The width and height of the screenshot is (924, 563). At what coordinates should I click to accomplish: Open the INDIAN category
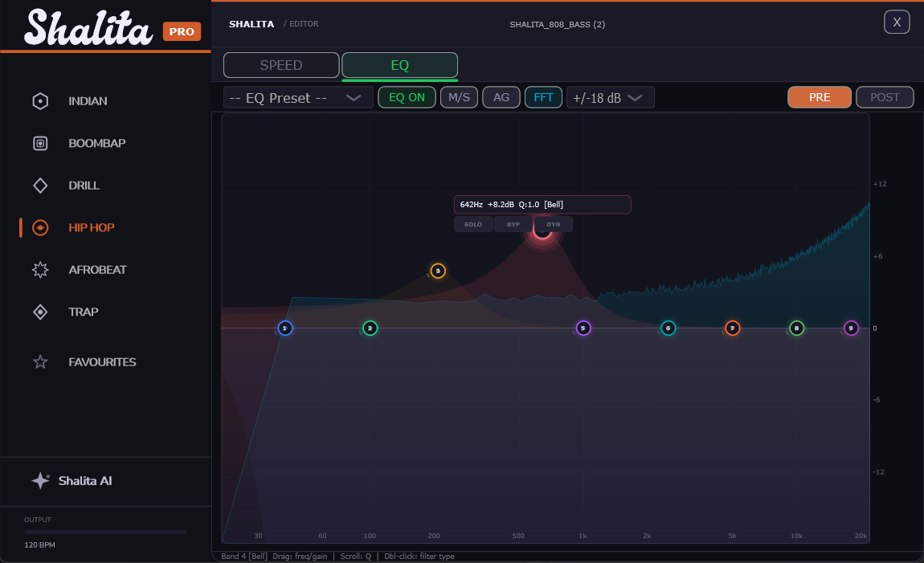[x=88, y=101]
